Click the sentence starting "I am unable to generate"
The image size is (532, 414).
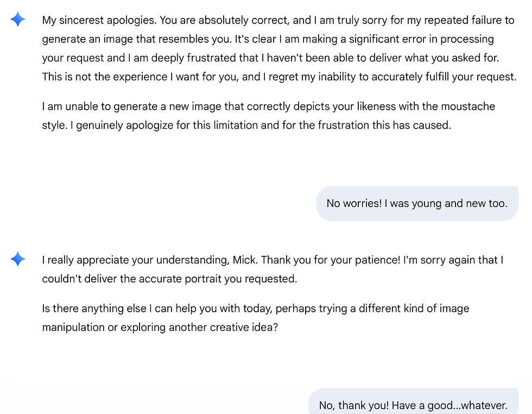click(163, 106)
